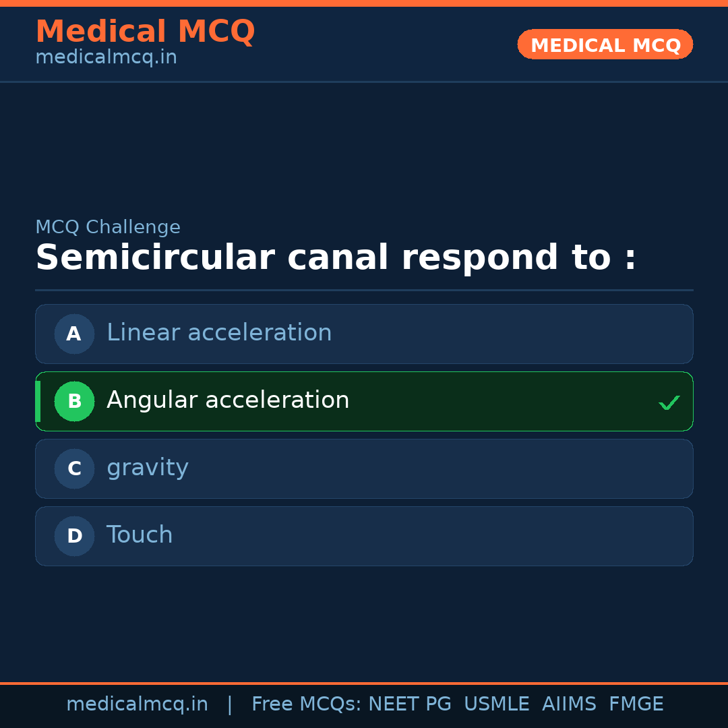Select the USMLE label in the footer
728x728 pixels.
[x=496, y=704]
